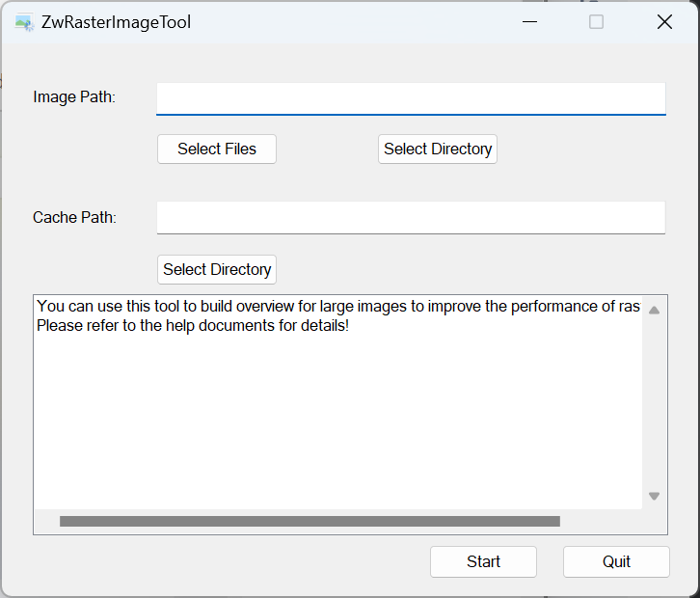Click the 'Cache Path:' label
The height and width of the screenshot is (598, 700).
pos(74,217)
